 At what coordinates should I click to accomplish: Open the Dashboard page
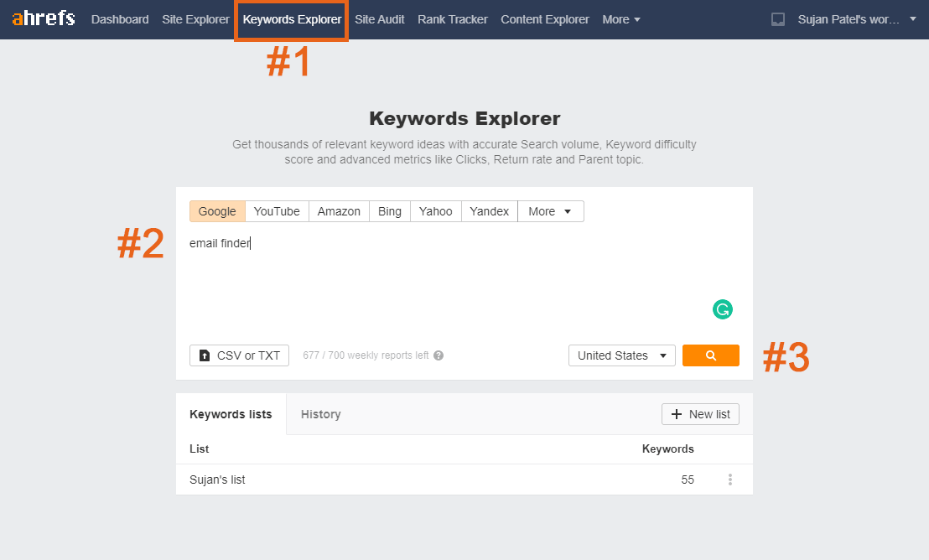click(x=120, y=19)
